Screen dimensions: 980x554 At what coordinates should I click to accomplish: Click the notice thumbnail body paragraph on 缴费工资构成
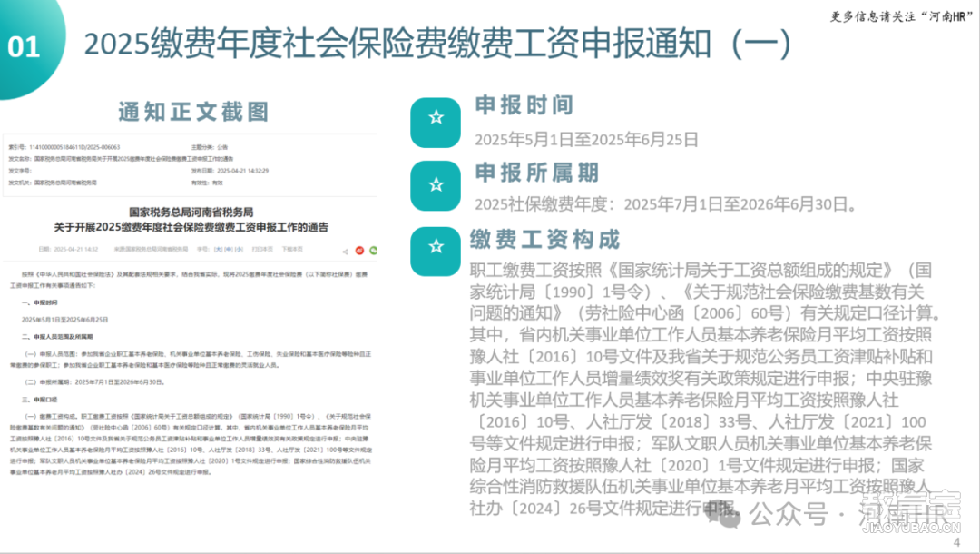[190, 445]
